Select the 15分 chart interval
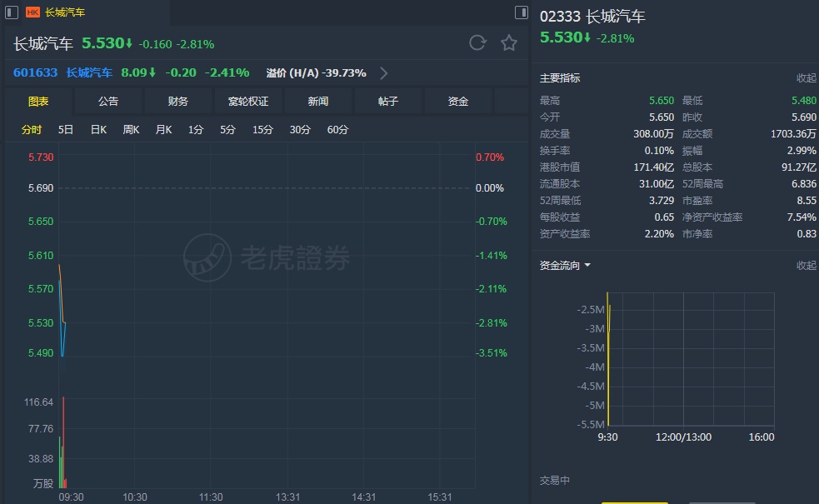Image resolution: width=819 pixels, height=504 pixels. coord(262,129)
